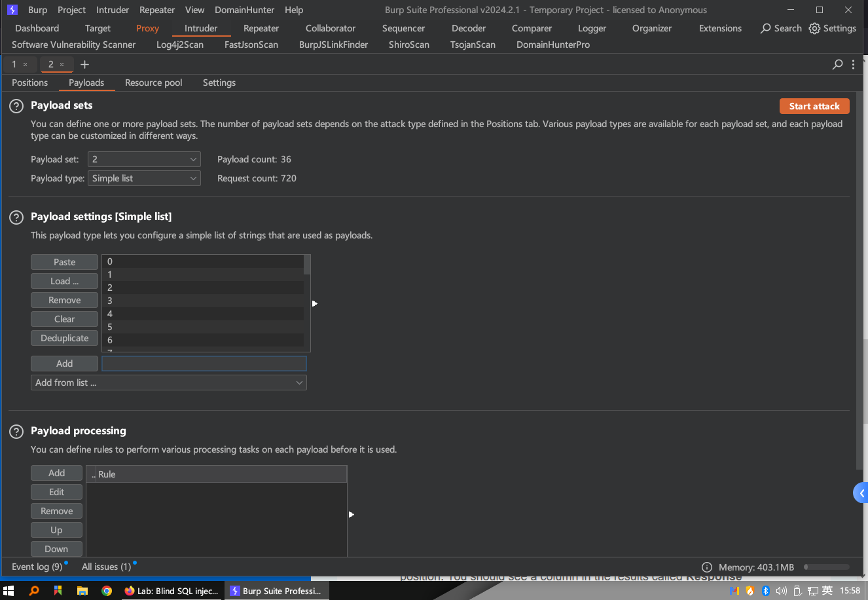Screen dimensions: 868x600
Task: Open the Project menu
Action: click(71, 10)
